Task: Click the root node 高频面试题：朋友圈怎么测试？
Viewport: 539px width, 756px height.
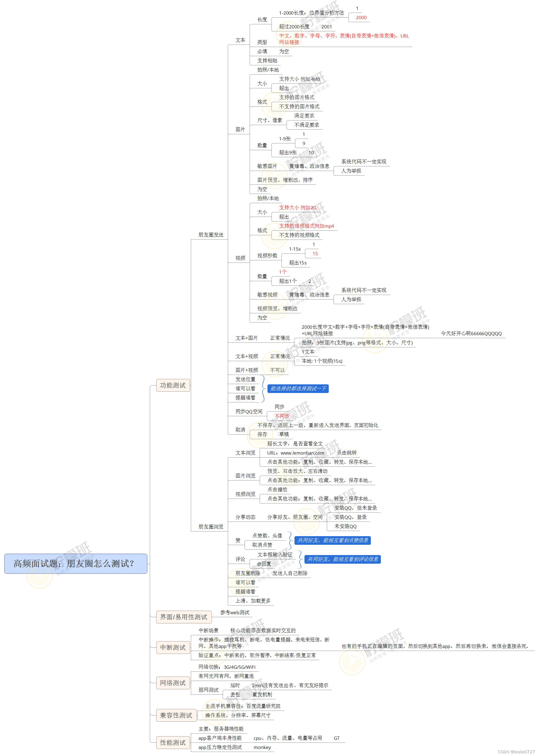Action: 76,563
